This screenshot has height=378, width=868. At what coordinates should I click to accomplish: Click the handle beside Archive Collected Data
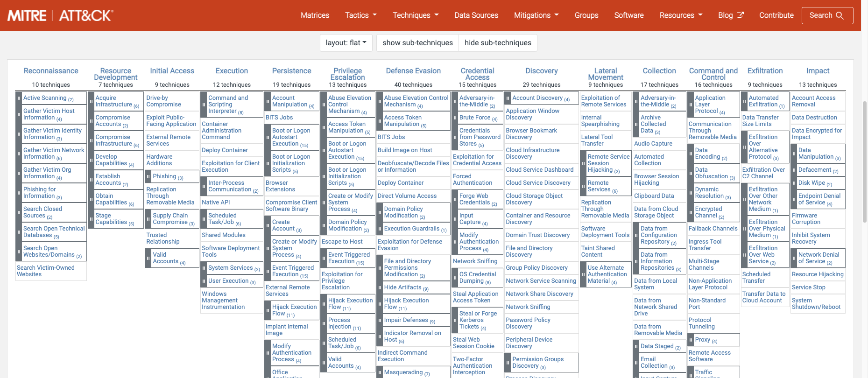pos(636,124)
